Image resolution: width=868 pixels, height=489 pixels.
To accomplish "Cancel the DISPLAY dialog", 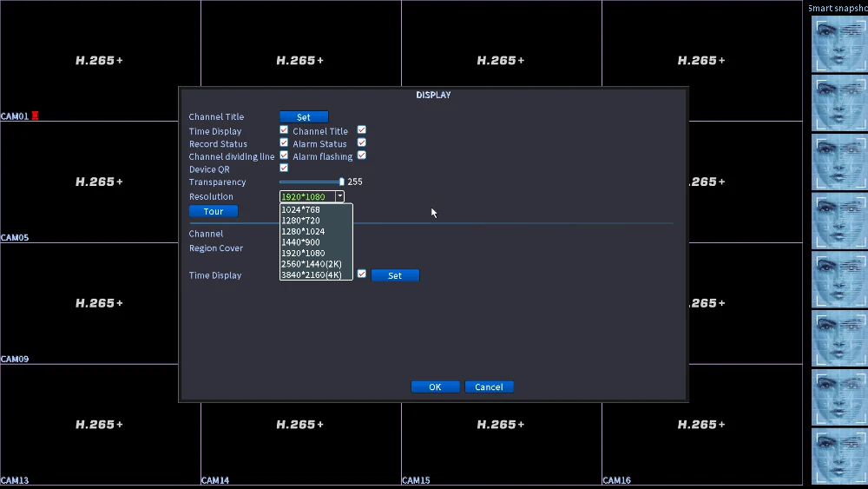I will (489, 387).
